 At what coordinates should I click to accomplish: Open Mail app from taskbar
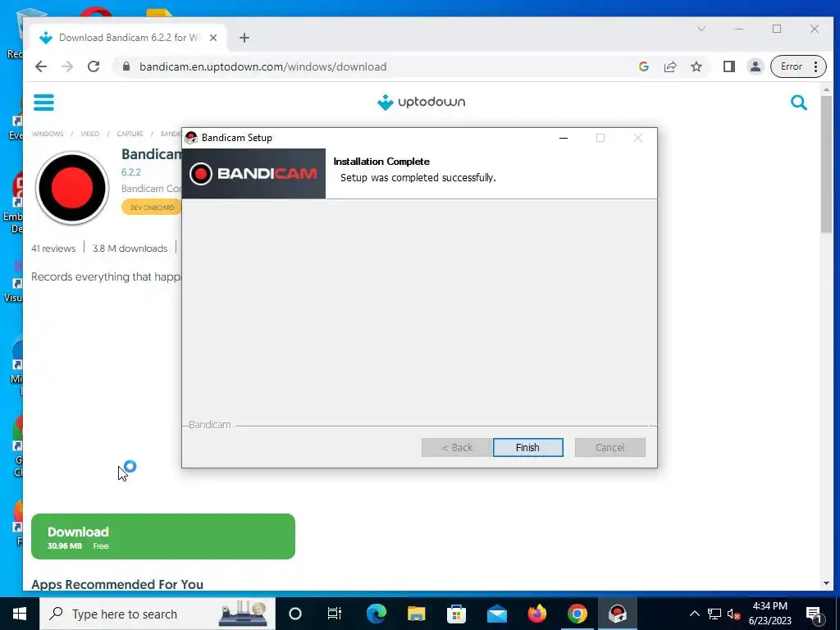496,614
